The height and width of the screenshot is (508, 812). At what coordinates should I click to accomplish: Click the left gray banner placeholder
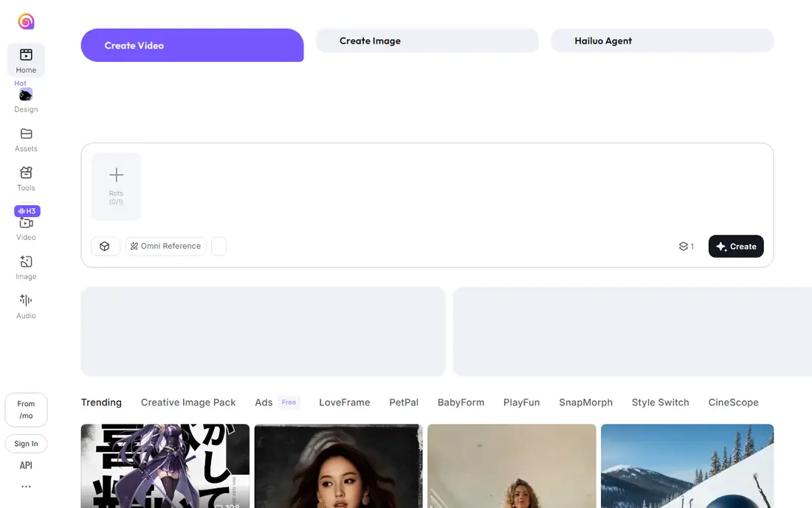pyautogui.click(x=263, y=332)
